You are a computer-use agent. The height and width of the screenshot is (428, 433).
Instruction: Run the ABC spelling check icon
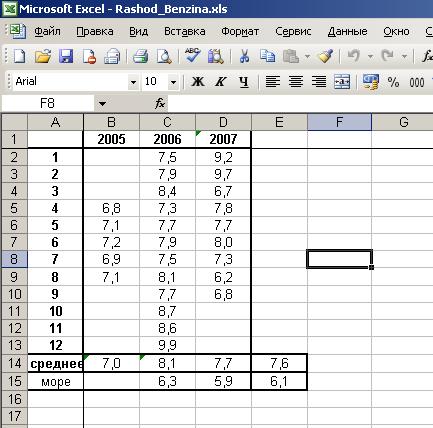coord(192,55)
